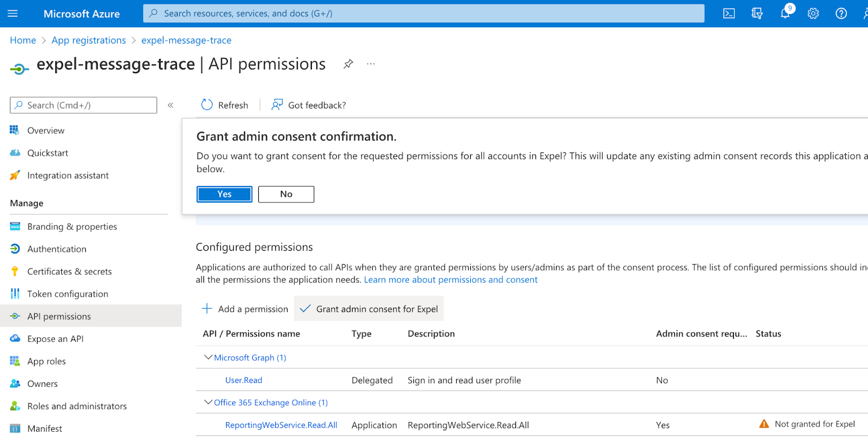Click the Description column header

pyautogui.click(x=431, y=334)
